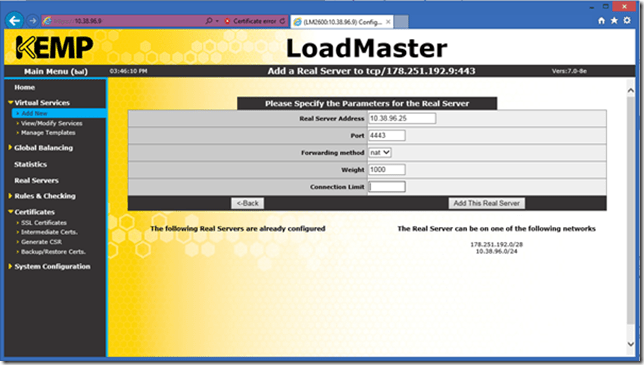
Task: Click the refresh icon in address bar
Action: point(283,21)
